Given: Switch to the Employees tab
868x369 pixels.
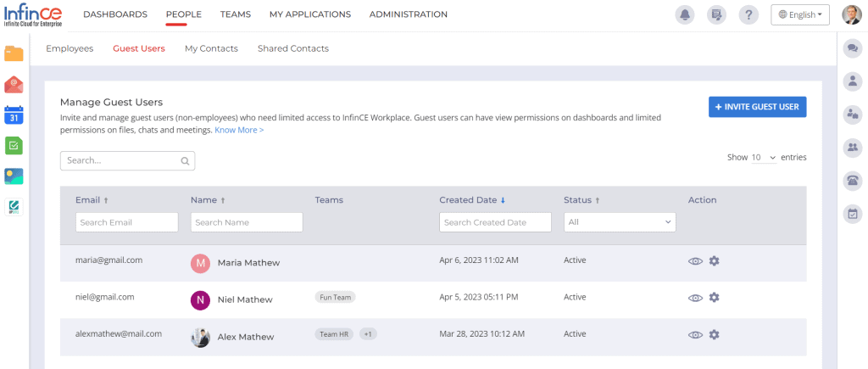Looking at the screenshot, I should click(70, 48).
